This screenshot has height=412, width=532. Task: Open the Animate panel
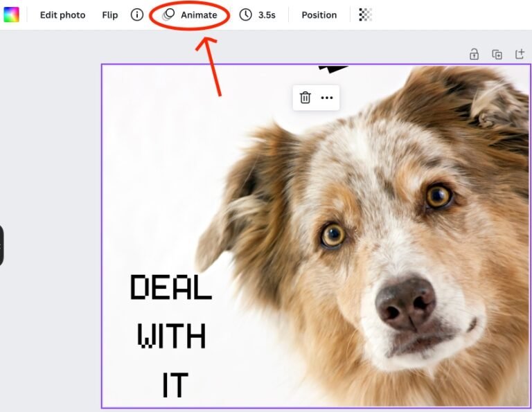190,15
